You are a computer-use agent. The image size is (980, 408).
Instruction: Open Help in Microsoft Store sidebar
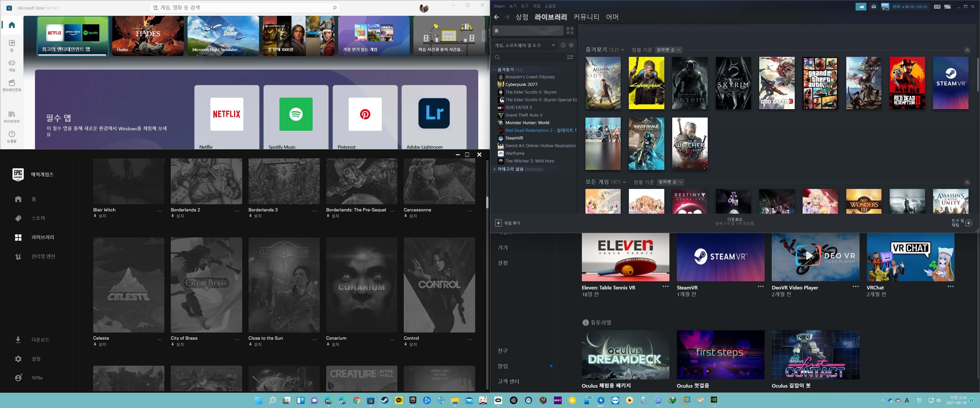coord(12,136)
